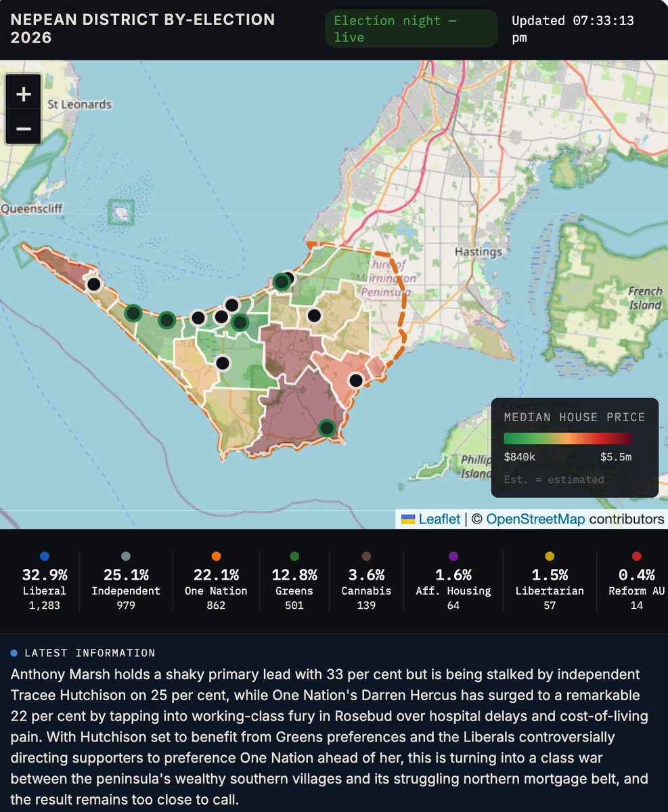668x812 pixels.
Task: Click the Ukraine flag icon beside Leaflet
Action: [407, 519]
